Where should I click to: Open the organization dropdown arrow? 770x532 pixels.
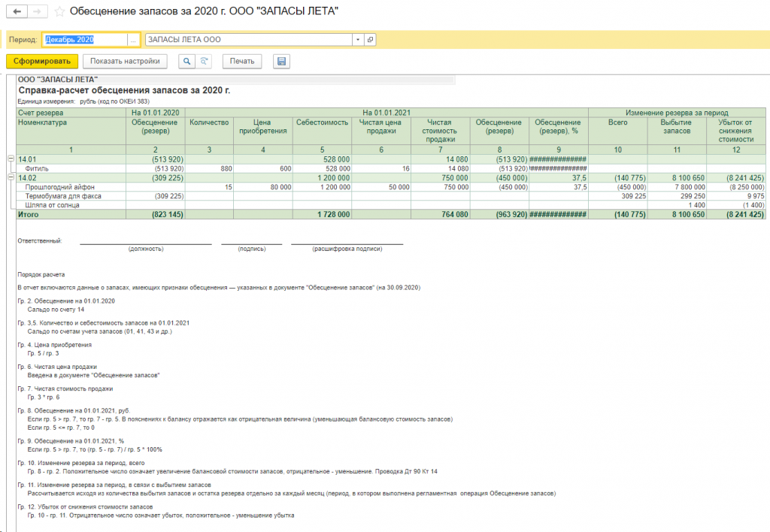click(358, 40)
